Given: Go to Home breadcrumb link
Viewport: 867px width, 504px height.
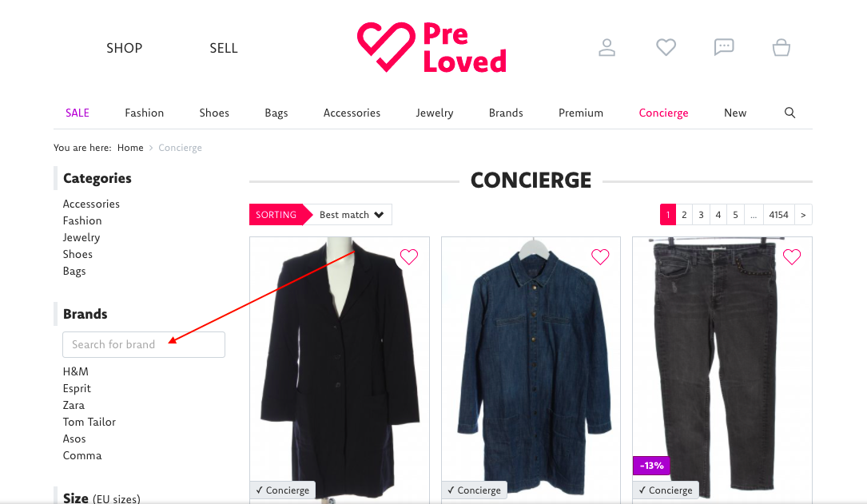Looking at the screenshot, I should click(130, 148).
